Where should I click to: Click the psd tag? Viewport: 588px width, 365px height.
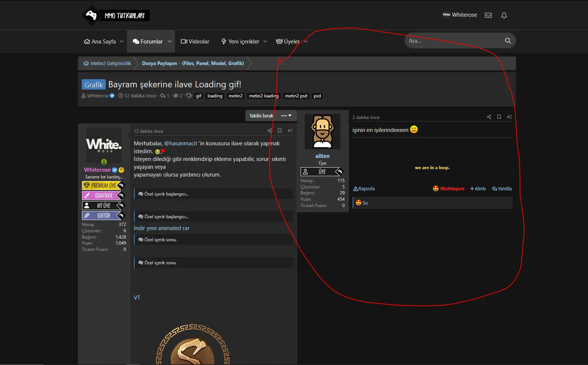(x=317, y=96)
